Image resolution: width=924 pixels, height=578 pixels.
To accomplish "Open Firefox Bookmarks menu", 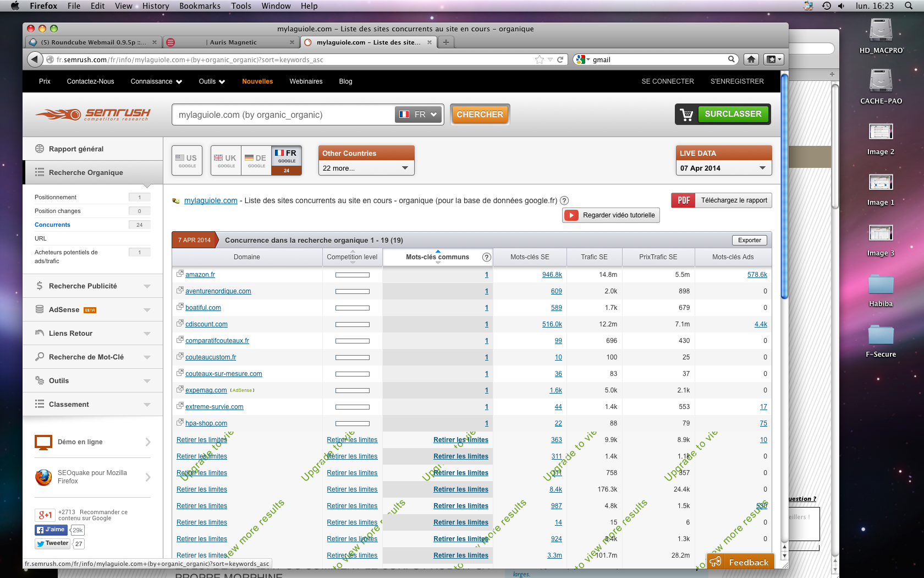I will point(200,6).
